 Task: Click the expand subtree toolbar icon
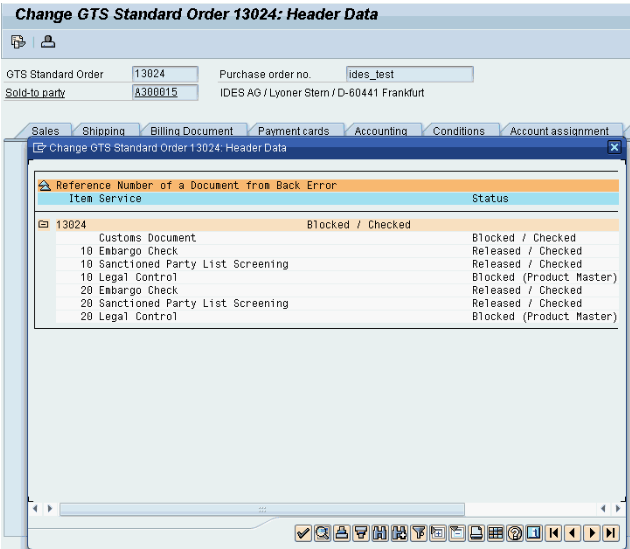click(x=438, y=533)
